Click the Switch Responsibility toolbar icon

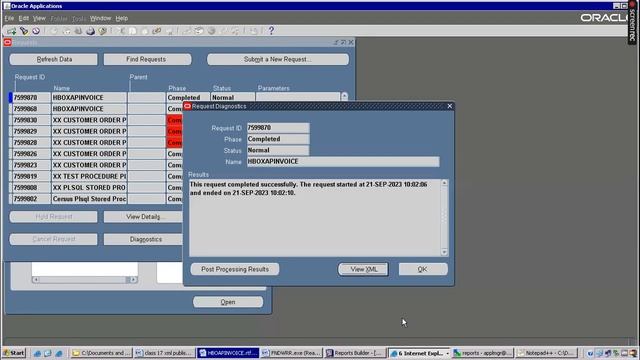(x=78, y=31)
